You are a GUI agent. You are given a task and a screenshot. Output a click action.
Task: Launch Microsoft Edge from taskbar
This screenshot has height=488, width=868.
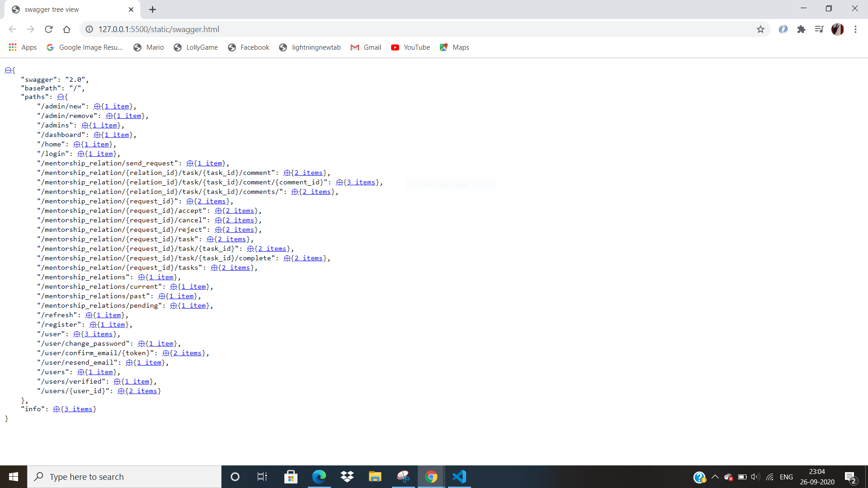[319, 477]
